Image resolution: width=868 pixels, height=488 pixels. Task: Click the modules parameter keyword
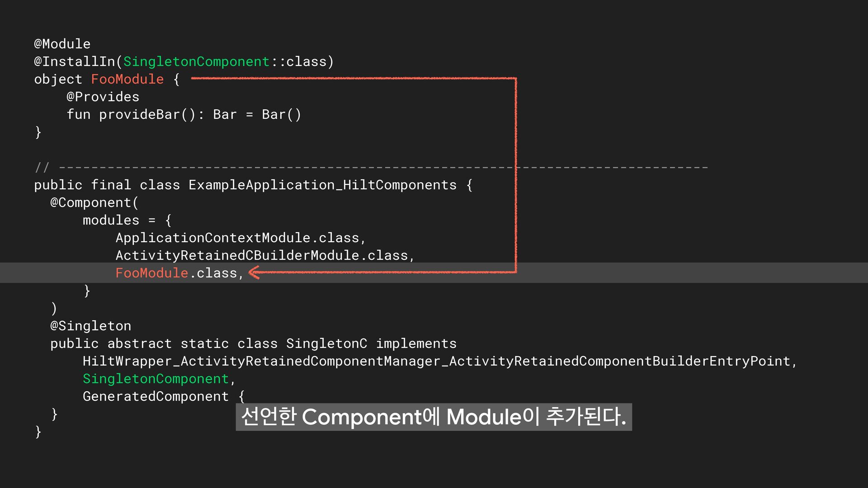point(111,220)
